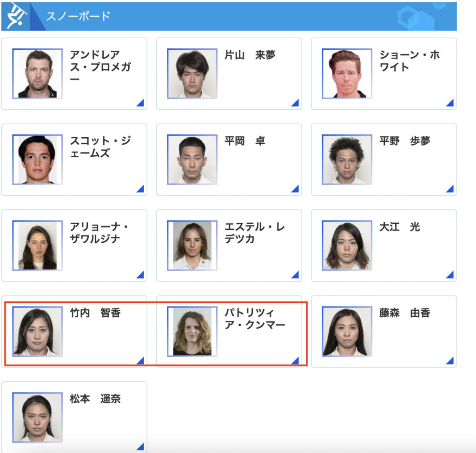
Task: Click the 片山 来夢 name link
Action: click(x=250, y=55)
